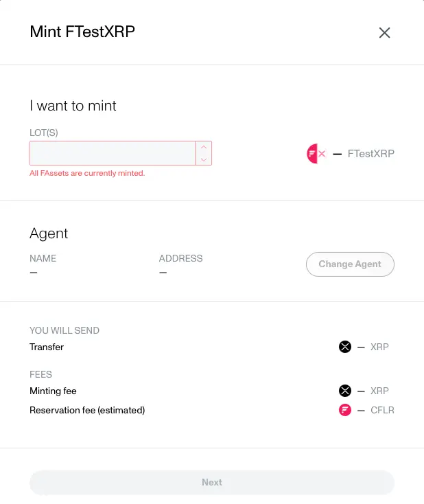The image size is (424, 504).
Task: Click the FTestXRP text beside token icon
Action: [x=370, y=154]
